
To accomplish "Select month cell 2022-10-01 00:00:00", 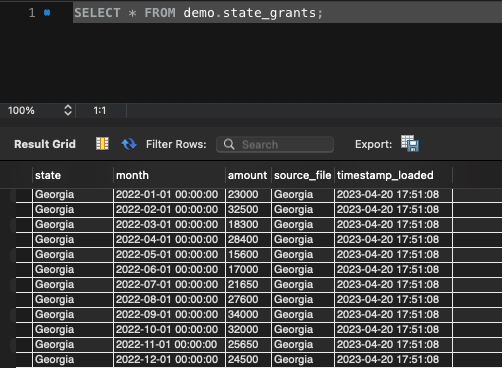I will tap(169, 330).
